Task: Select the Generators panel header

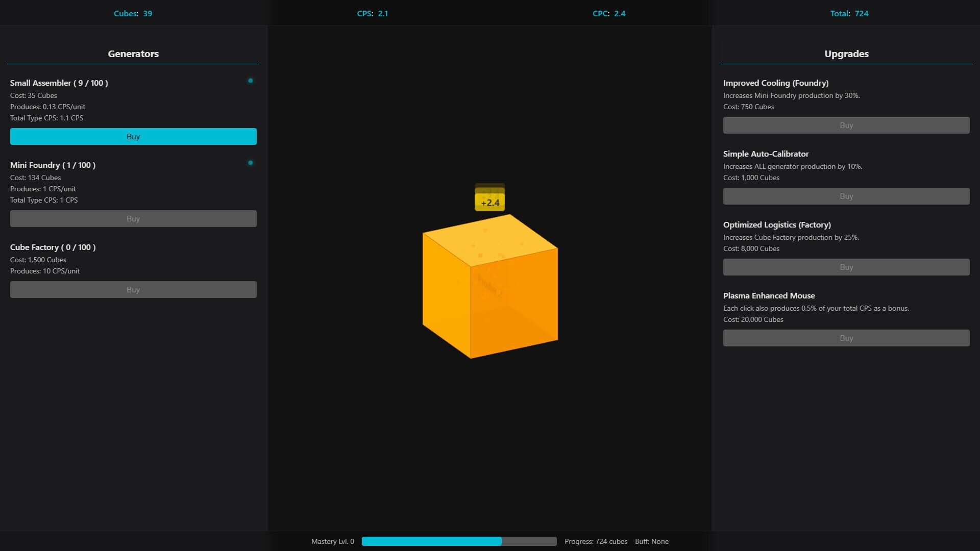Action: (133, 54)
